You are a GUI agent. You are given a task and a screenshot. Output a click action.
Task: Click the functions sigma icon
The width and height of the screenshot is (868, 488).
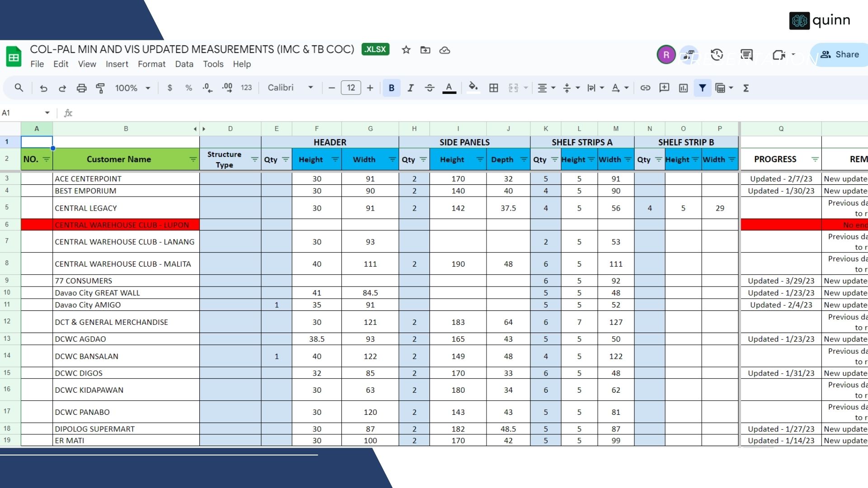[x=746, y=88]
